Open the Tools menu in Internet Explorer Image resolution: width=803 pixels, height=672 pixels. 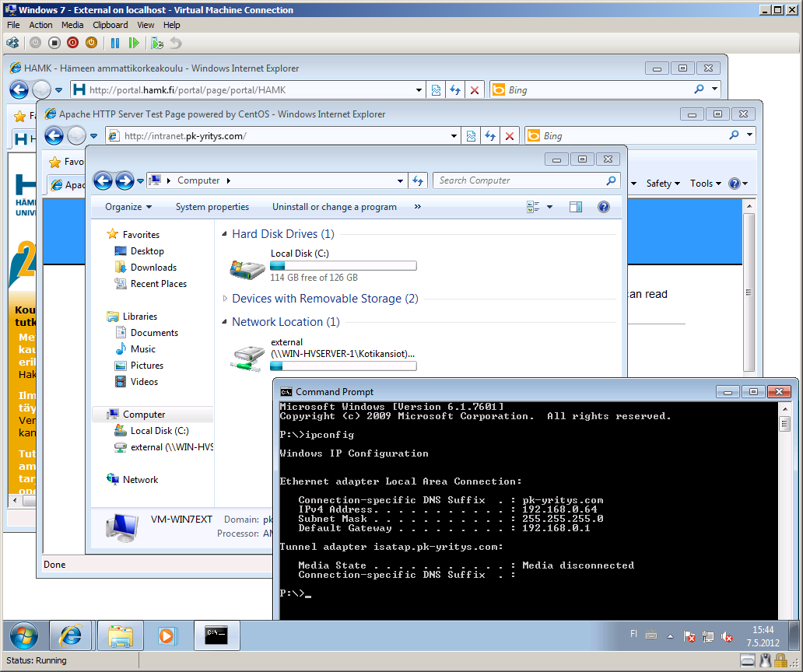point(705,184)
